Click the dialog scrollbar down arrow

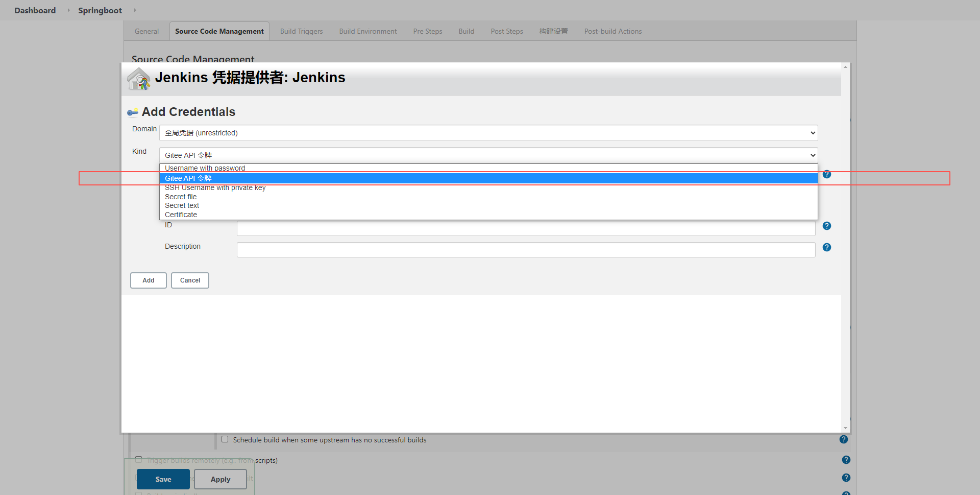[845, 428]
